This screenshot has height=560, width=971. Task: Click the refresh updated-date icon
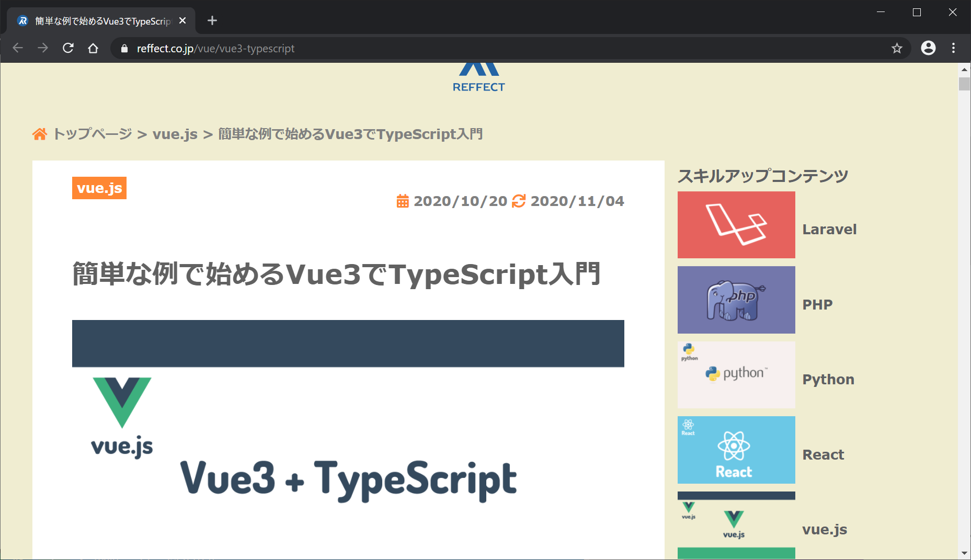[519, 201]
